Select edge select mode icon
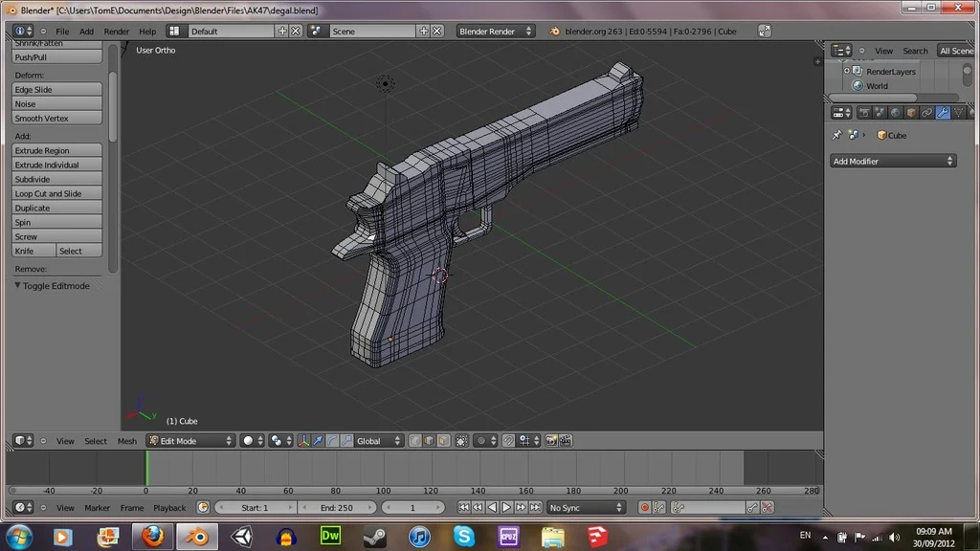Screen dimensions: 980x551 (429, 440)
